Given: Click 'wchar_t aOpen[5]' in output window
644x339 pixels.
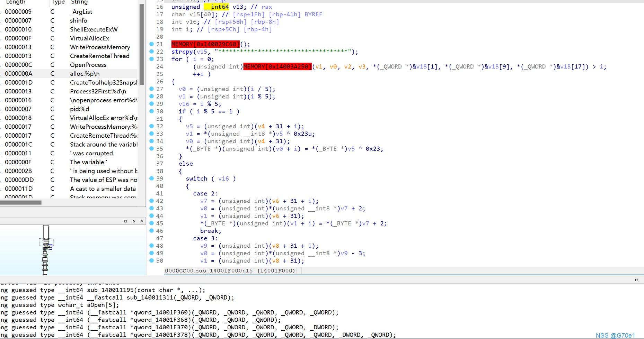Looking at the screenshot, I should pos(89,305).
